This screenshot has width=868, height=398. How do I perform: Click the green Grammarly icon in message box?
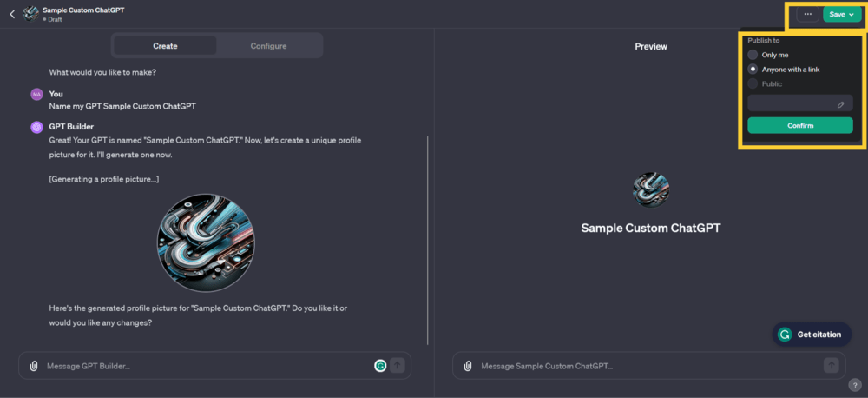pyautogui.click(x=380, y=366)
